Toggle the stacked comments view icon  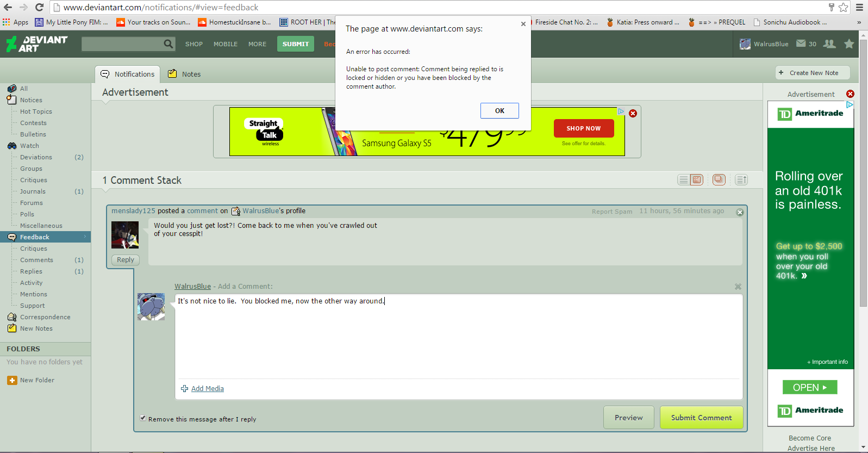coord(719,179)
